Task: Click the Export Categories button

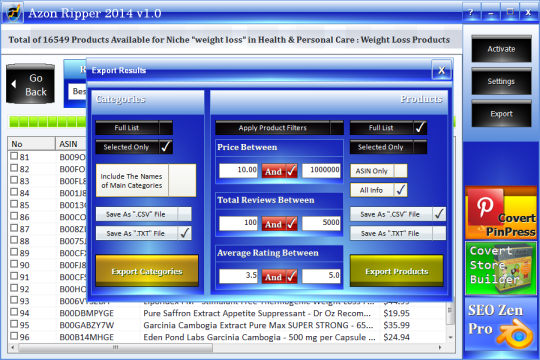Action: pos(147,271)
